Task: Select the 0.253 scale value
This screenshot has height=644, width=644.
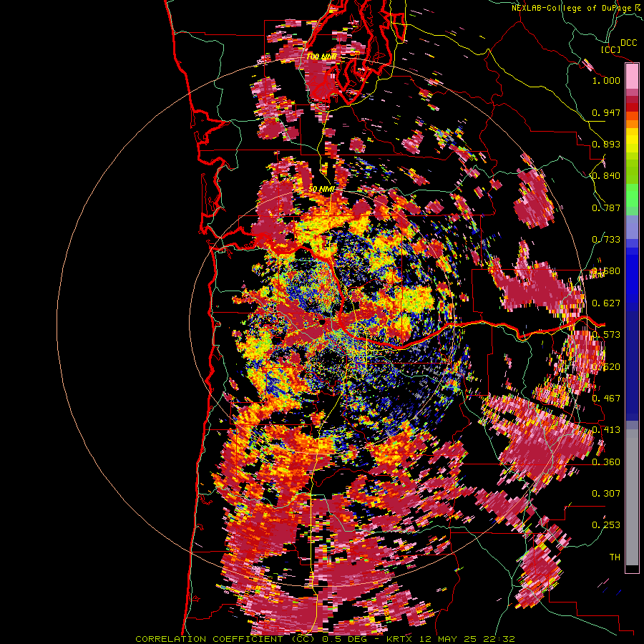Action: tap(606, 525)
